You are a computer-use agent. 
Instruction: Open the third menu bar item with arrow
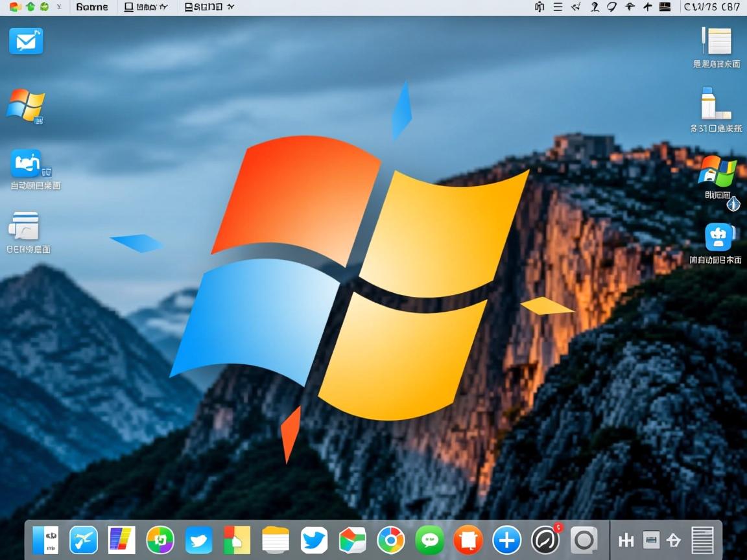(x=209, y=7)
